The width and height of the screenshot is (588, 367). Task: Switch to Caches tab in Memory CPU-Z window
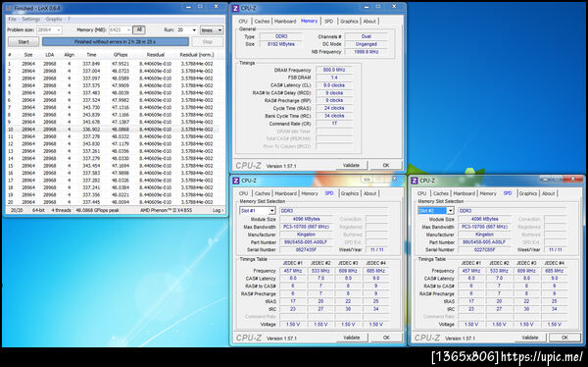click(x=262, y=22)
